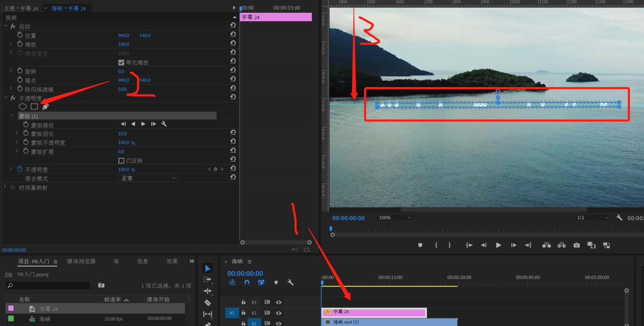Screen dimensions: 644x326
Task: Select the 海峡 sequence in the project bin
Action: point(45,319)
